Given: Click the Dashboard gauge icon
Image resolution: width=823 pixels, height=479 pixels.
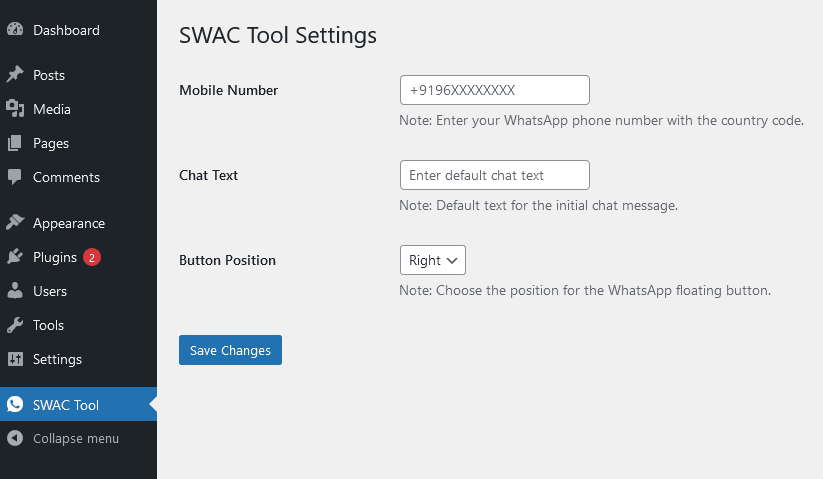Looking at the screenshot, I should click(15, 29).
